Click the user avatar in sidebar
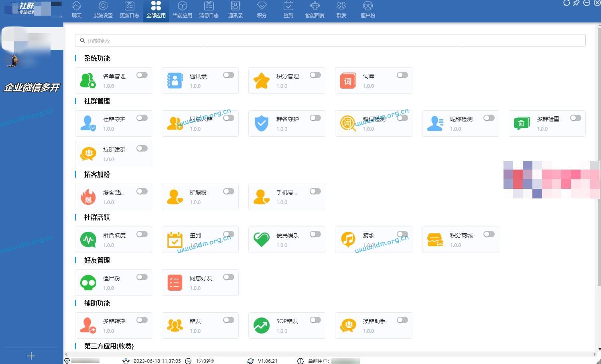The width and height of the screenshot is (601, 364). pos(11,61)
